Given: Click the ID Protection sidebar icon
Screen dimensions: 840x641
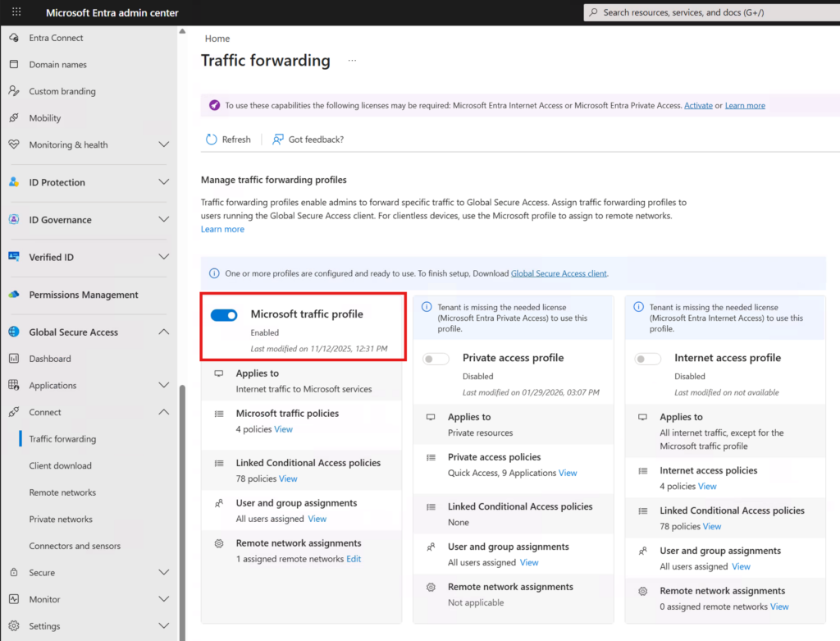Looking at the screenshot, I should [14, 182].
